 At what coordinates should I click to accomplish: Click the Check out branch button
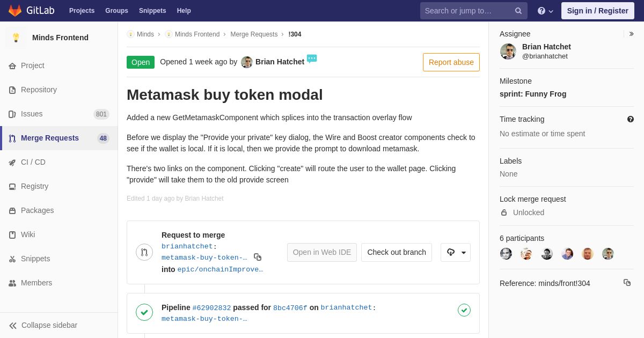397,252
